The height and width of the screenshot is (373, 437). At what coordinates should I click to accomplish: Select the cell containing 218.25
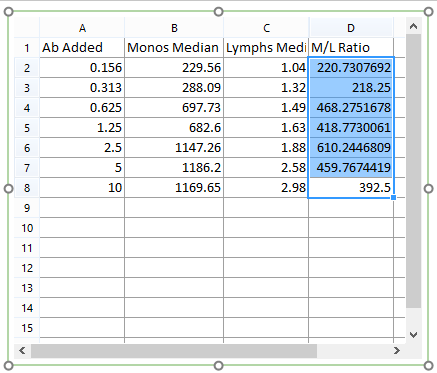[x=351, y=88]
